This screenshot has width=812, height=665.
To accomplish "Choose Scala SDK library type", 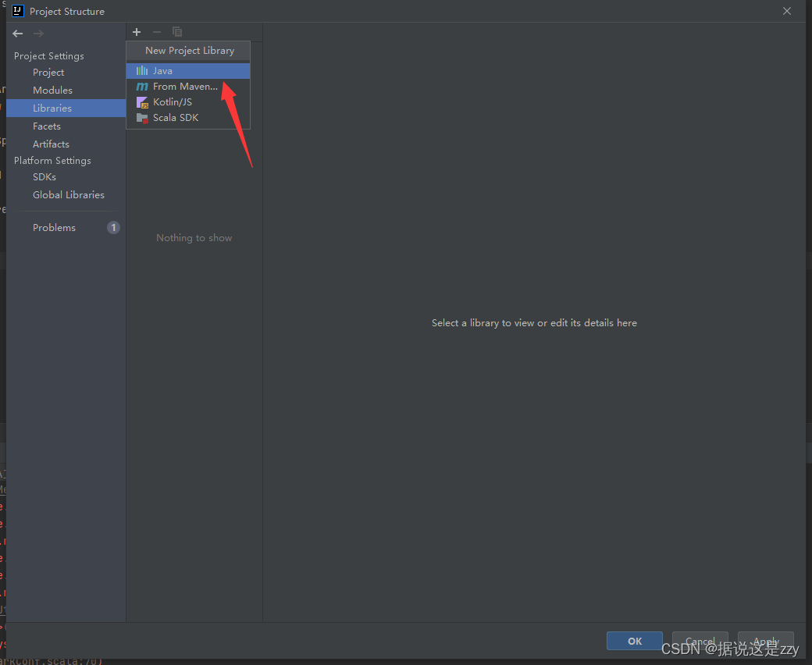I will [x=188, y=118].
